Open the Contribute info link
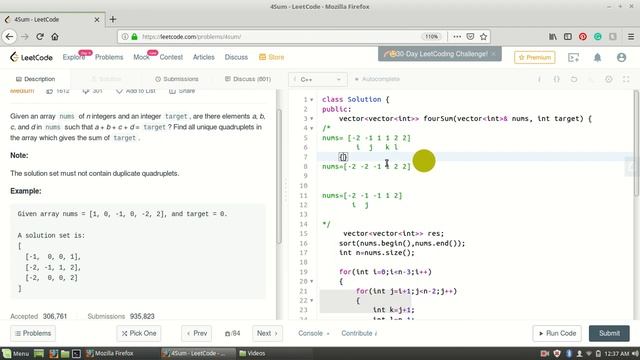The height and width of the screenshot is (360, 640). tap(359, 333)
